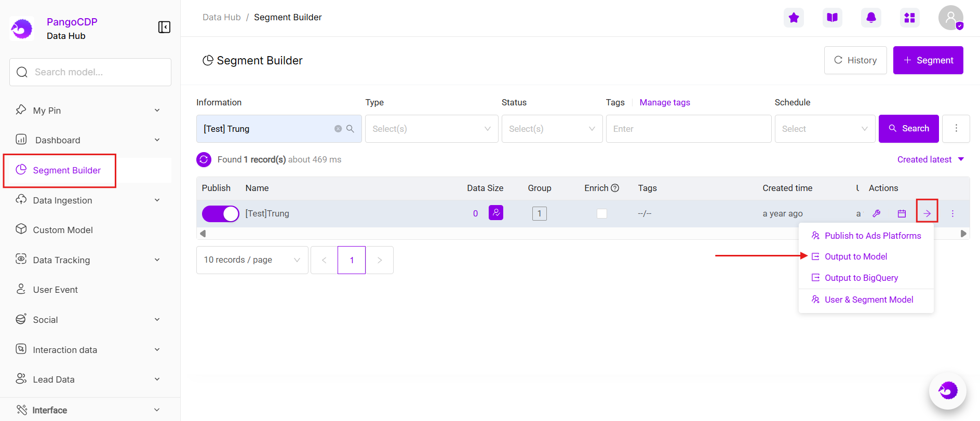980x421 pixels.
Task: Open the favorites star icon
Action: point(794,18)
